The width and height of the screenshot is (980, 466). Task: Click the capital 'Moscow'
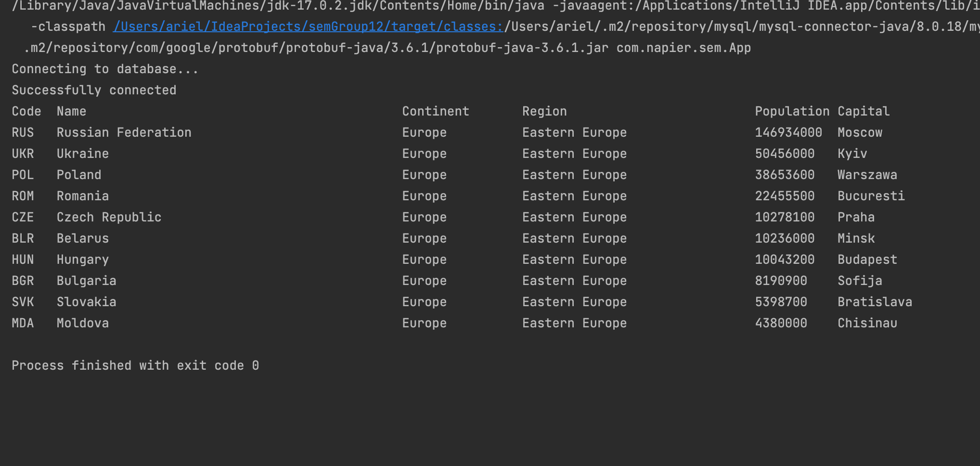click(860, 132)
